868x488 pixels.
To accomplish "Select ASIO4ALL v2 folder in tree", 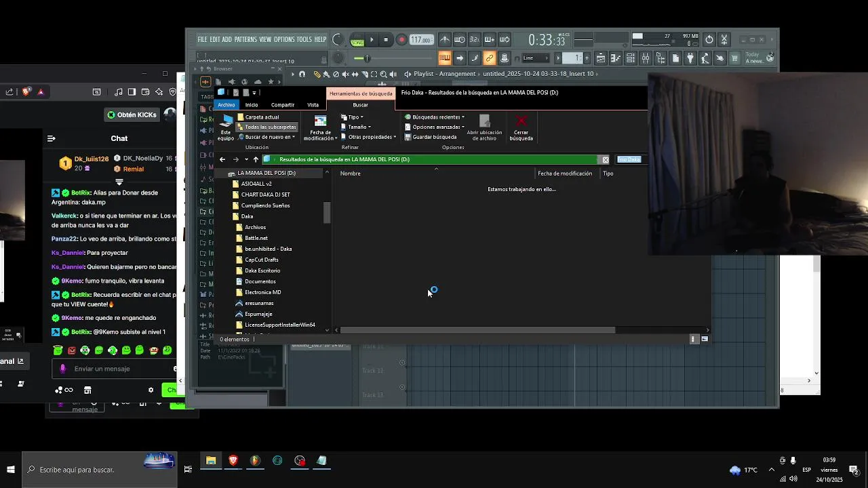I will click(256, 184).
